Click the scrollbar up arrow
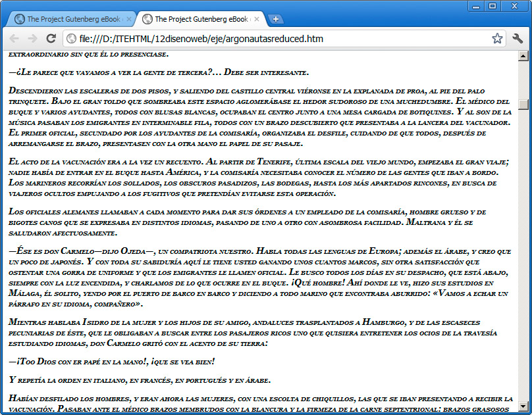Image resolution: width=532 pixels, height=415 pixels. tap(523, 56)
